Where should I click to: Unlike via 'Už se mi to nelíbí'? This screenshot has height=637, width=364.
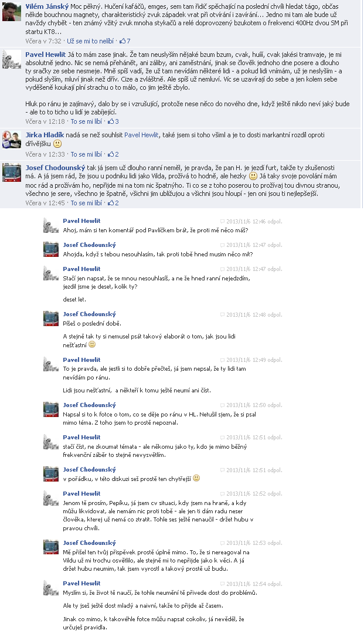tap(91, 41)
